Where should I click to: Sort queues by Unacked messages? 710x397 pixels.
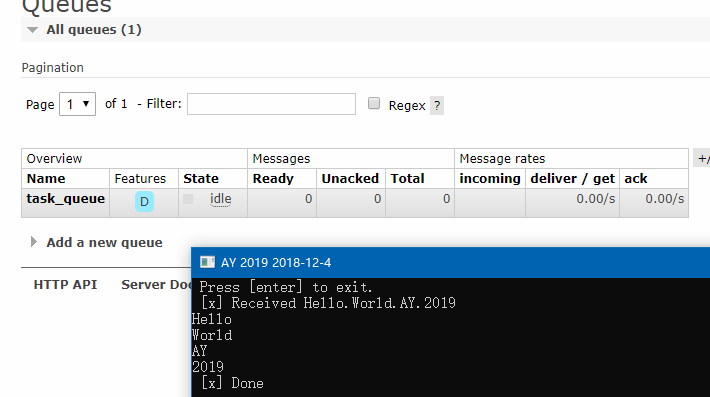(350, 179)
